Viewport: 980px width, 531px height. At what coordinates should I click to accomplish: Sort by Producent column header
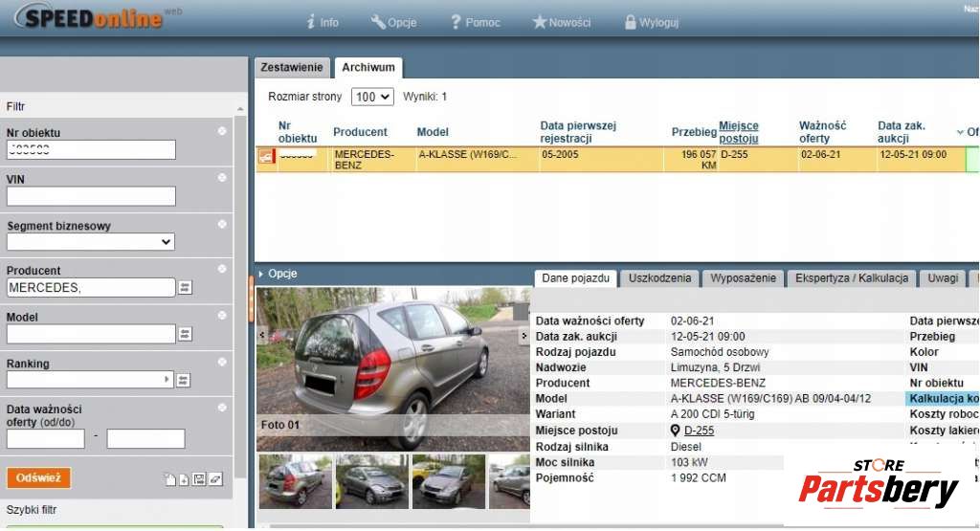pos(360,132)
